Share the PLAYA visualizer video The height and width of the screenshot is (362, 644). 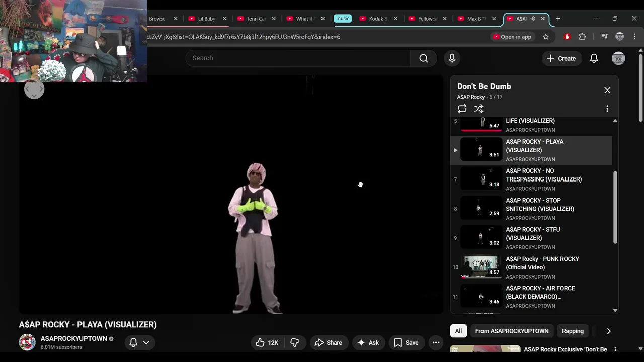pyautogui.click(x=328, y=343)
